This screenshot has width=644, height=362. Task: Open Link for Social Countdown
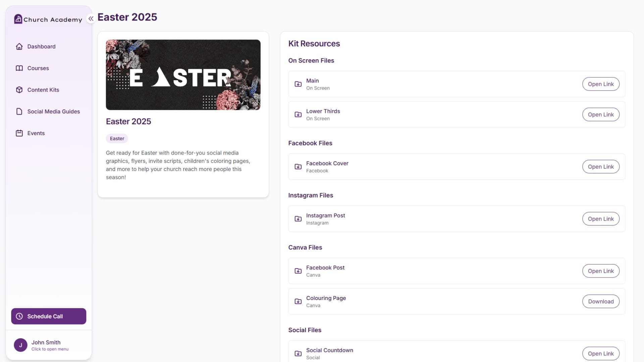pos(601,354)
